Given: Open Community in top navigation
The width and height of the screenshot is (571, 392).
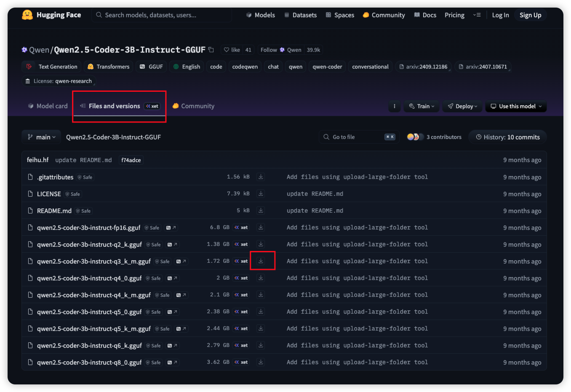Looking at the screenshot, I should click(x=384, y=15).
